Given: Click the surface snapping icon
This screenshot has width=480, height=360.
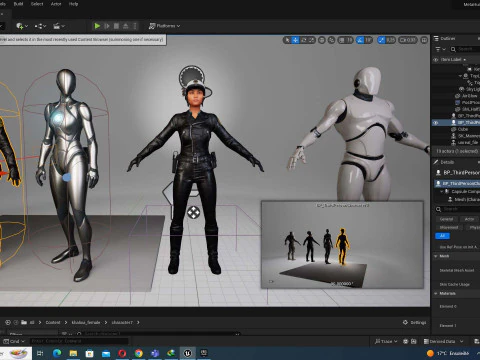Looking at the screenshot, I should [332, 40].
